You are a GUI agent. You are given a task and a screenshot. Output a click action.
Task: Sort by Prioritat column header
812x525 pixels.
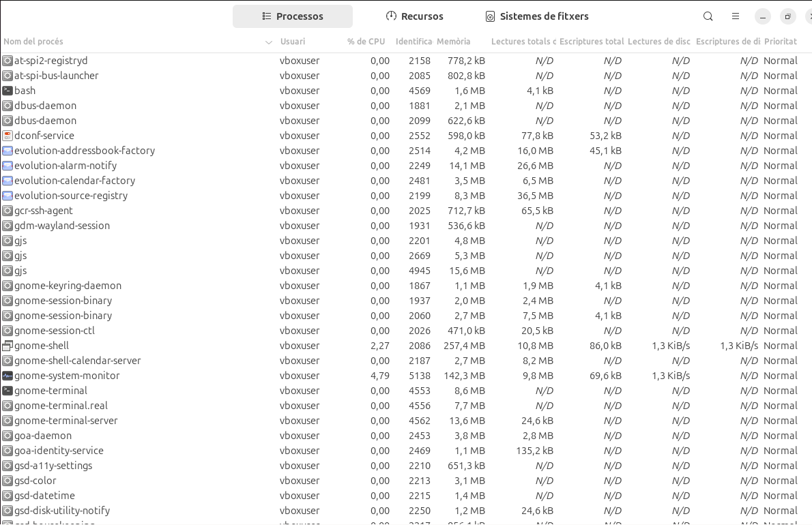pyautogui.click(x=781, y=42)
